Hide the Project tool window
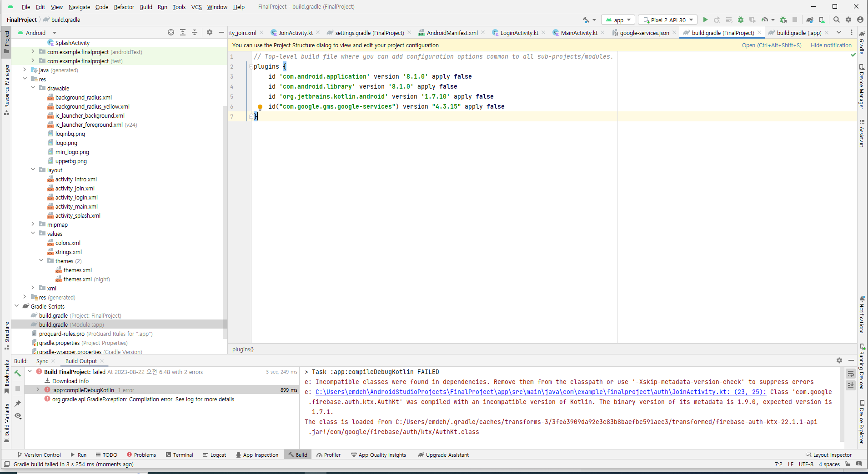This screenshot has width=868, height=474. coord(221,32)
